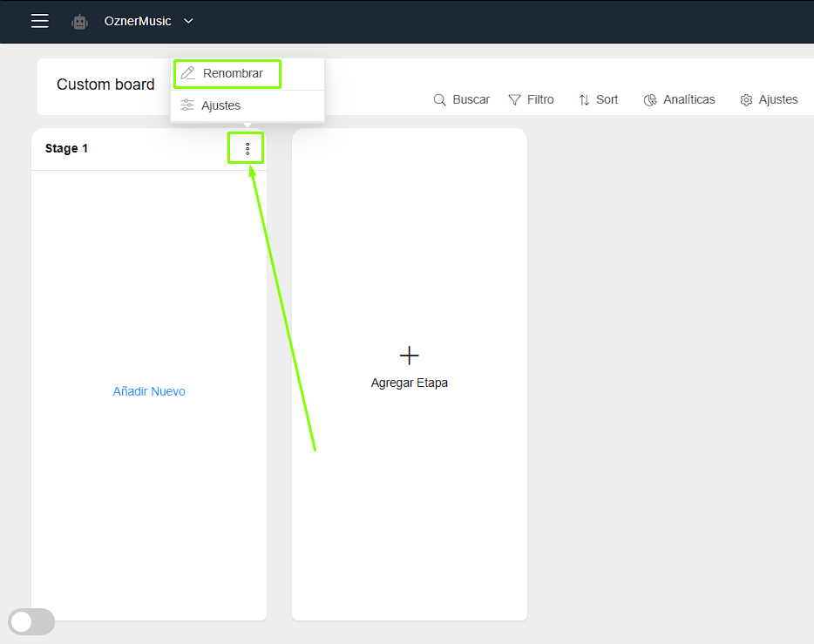
Task: Choose Ajustes in the stage popup menu
Action: [x=220, y=105]
